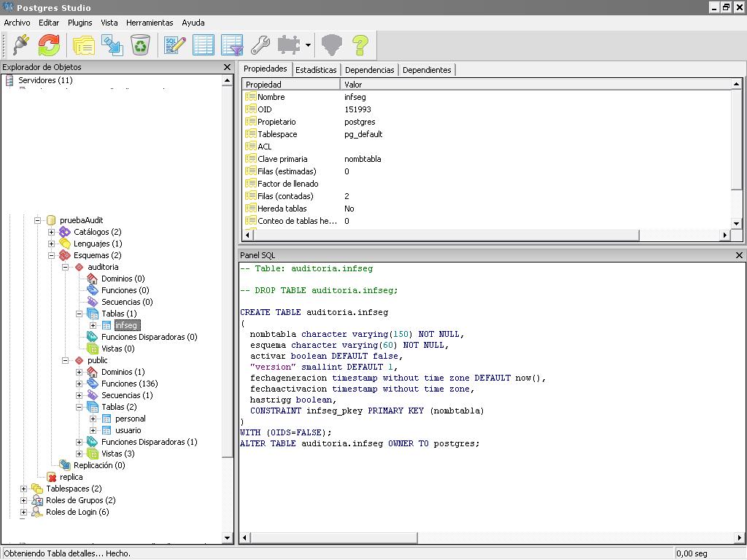This screenshot has height=560, width=747.
Task: Open plugins dropdown arrow in toolbar
Action: click(309, 45)
